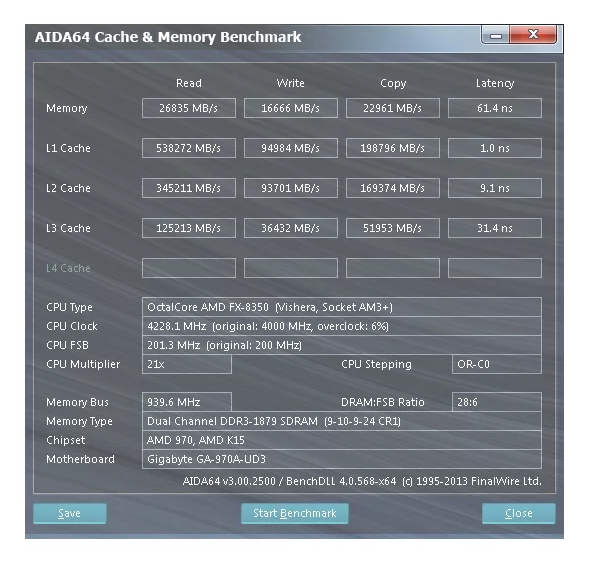Click the DRAM:FSB Ratio label
This screenshot has height=565, width=600.
(383, 402)
